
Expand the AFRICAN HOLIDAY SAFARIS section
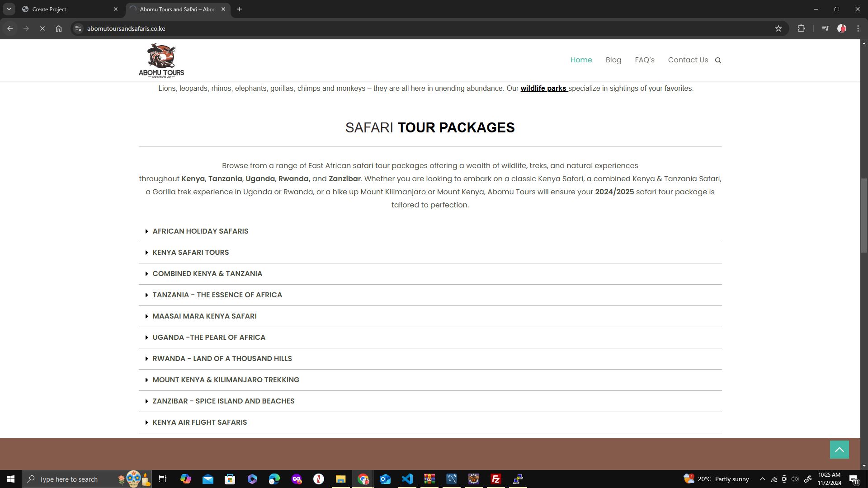point(200,231)
